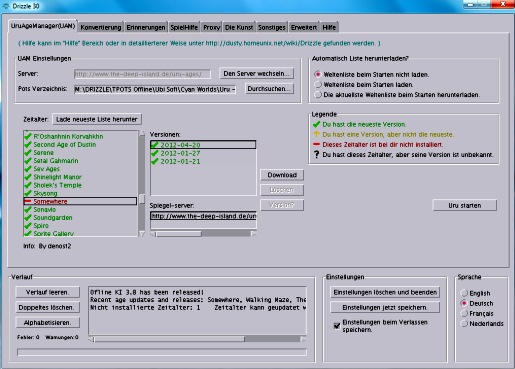Select Spiro age

[80, 226]
